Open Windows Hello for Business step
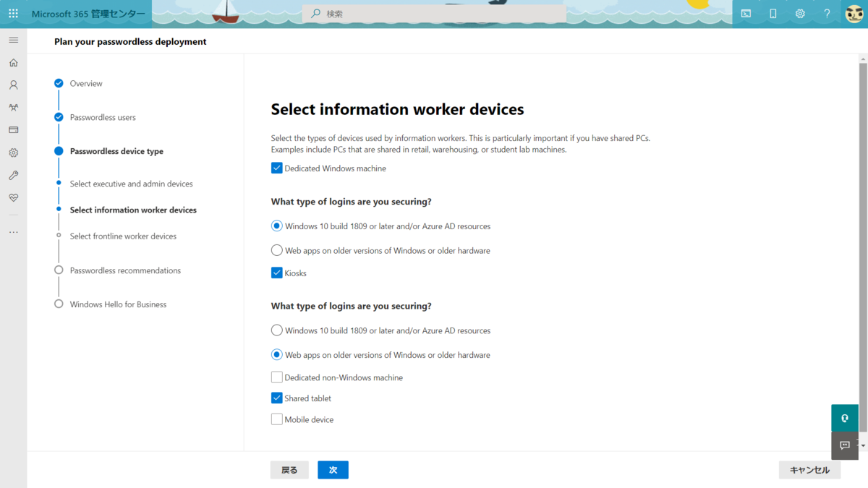Screen dimensions: 868x488 coord(118,304)
